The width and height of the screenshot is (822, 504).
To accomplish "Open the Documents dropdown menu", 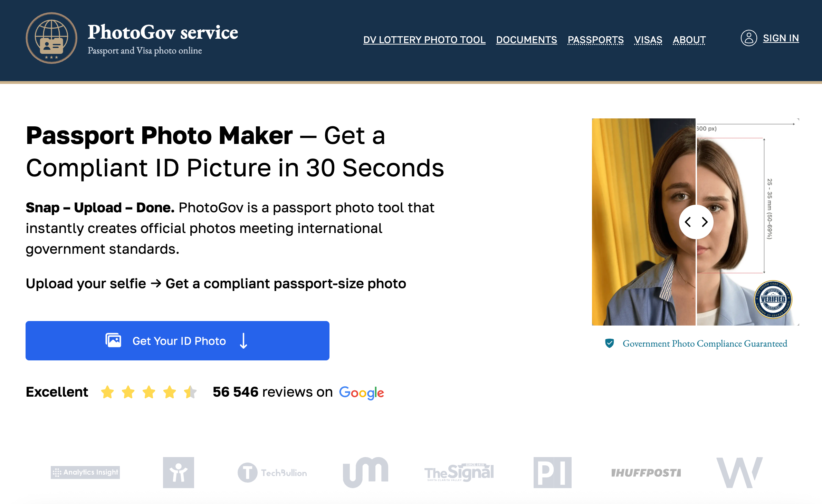I will (x=526, y=40).
